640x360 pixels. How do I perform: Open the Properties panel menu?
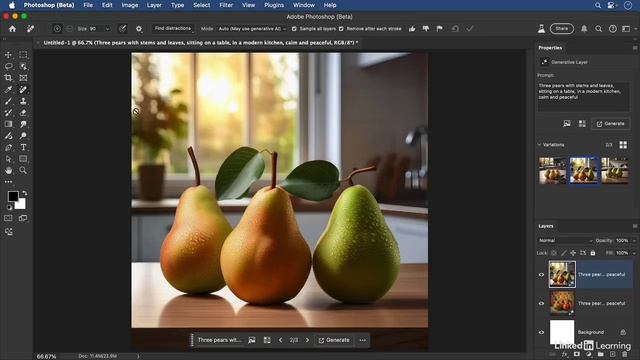tap(635, 48)
